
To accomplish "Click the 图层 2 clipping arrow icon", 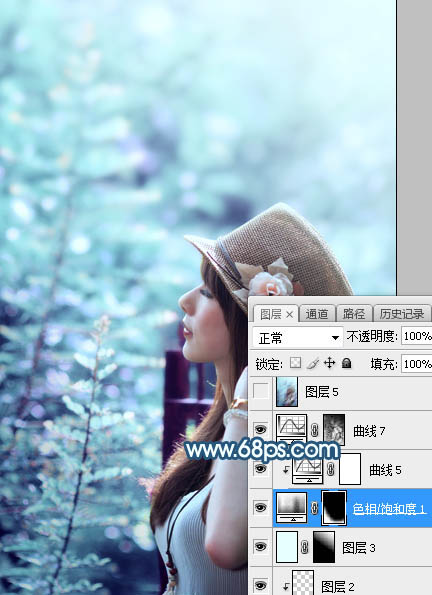I will [x=285, y=586].
